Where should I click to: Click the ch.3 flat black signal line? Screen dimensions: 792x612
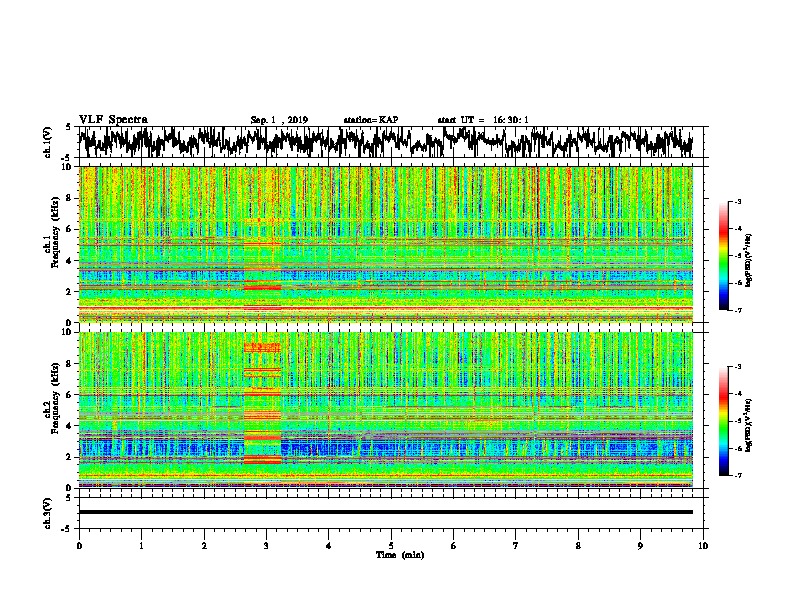tap(386, 512)
